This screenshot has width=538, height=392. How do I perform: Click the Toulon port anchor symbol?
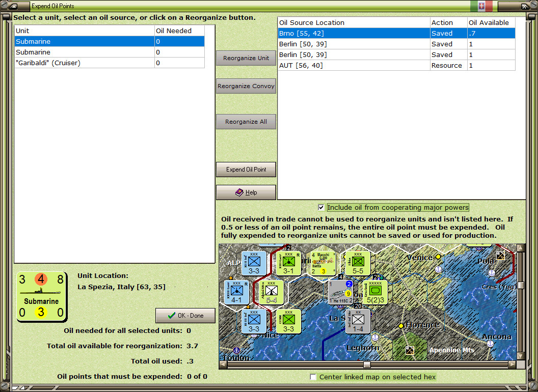(x=236, y=350)
